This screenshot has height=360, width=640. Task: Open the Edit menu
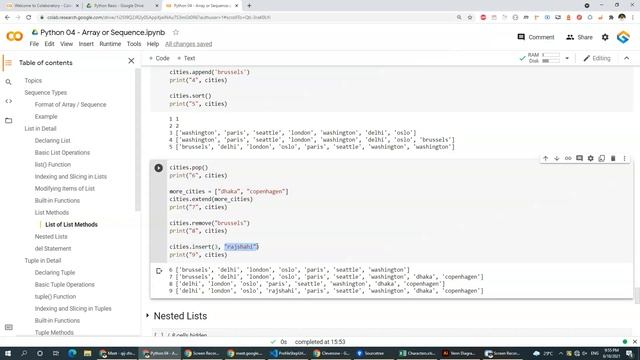(x=49, y=44)
